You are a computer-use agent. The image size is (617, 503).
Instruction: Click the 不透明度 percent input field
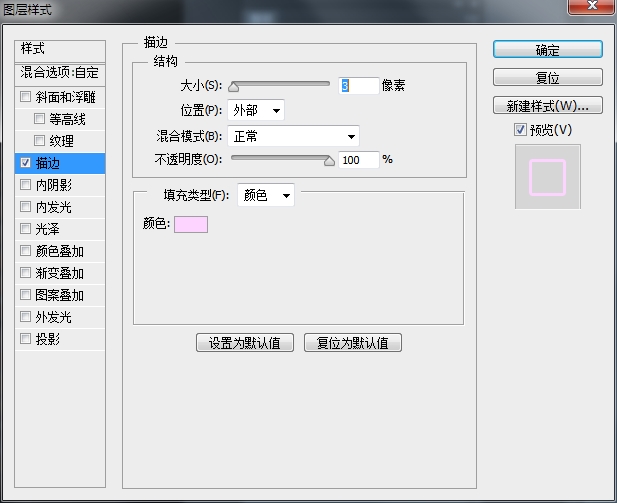point(358,160)
